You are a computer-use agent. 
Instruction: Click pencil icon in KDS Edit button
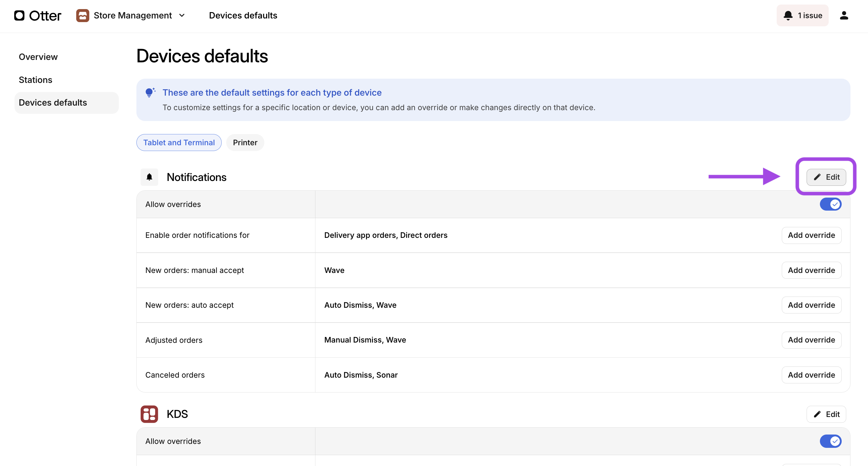pyautogui.click(x=817, y=414)
